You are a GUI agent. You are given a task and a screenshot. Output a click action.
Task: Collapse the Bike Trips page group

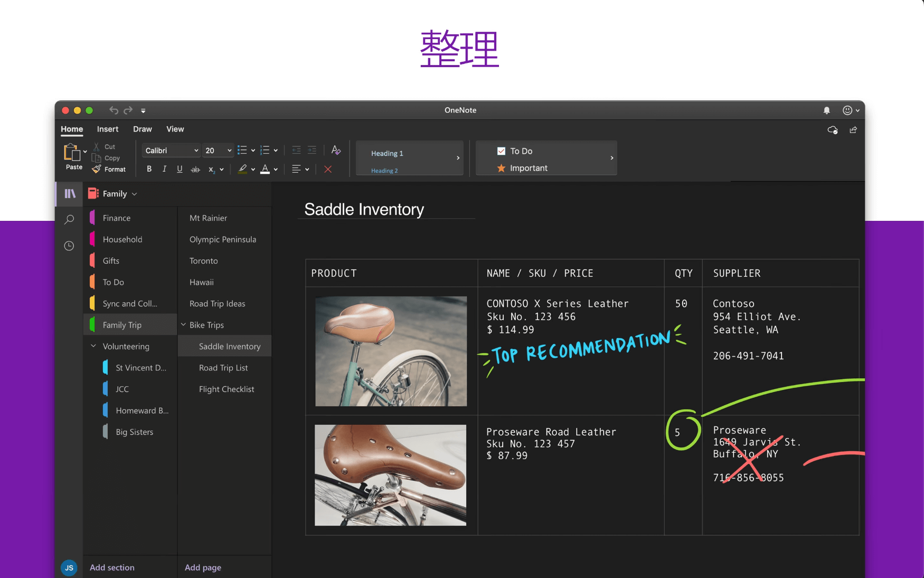tap(183, 324)
